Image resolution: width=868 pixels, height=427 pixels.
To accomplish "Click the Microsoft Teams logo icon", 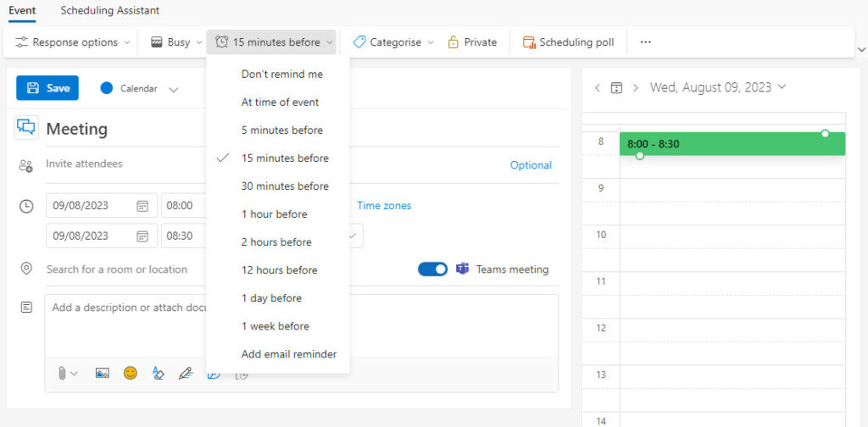I will coord(462,269).
